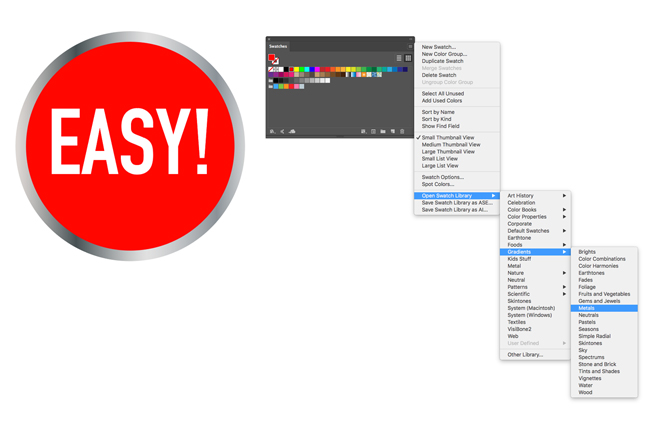Select New Color Group menu item
The height and width of the screenshot is (441, 650).
444,54
